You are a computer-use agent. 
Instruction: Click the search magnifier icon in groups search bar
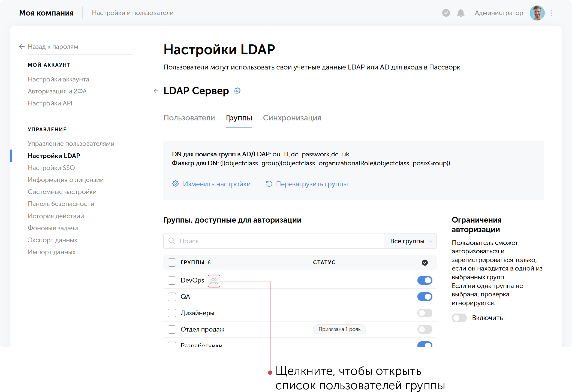click(x=172, y=241)
